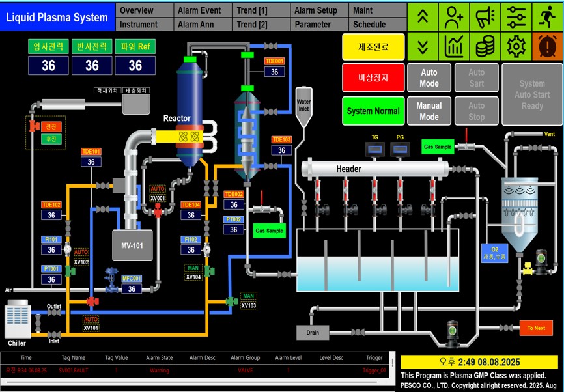This screenshot has height=392, width=564.
Task: Collapse with the double down chevron
Action: 423,46
